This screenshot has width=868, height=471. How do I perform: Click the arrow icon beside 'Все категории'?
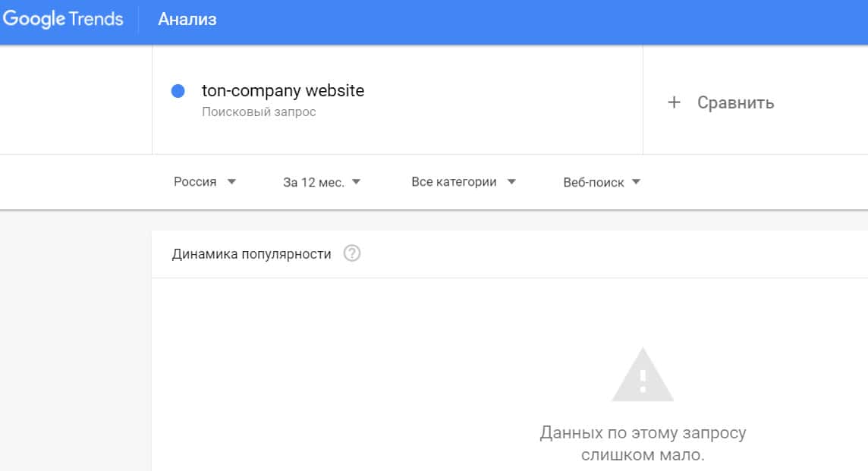click(x=511, y=182)
